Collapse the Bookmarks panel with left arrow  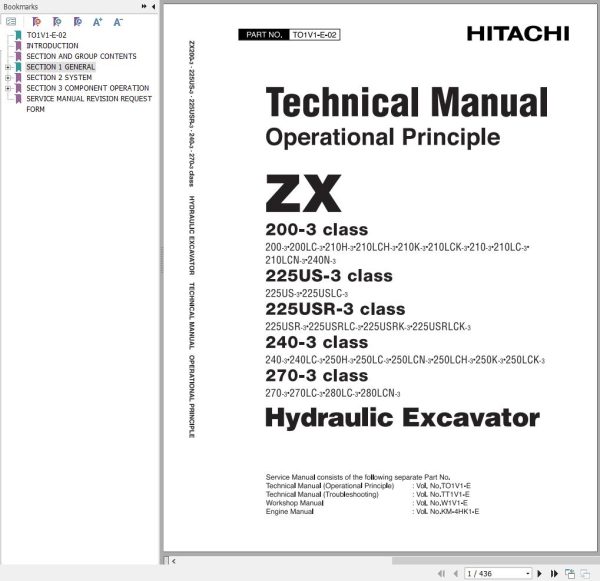click(153, 7)
